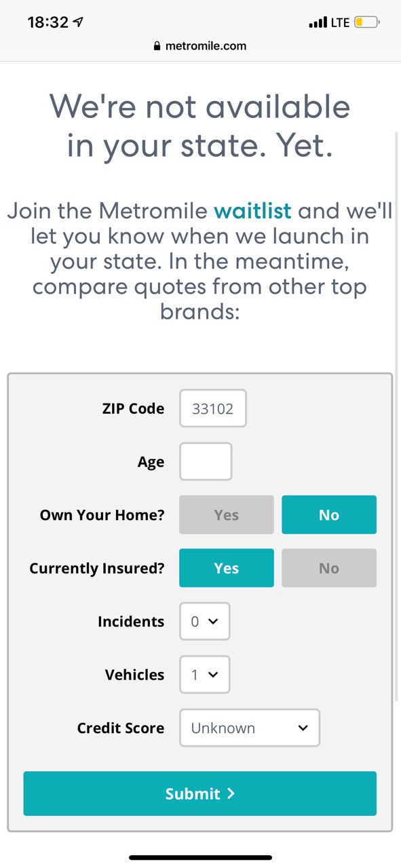
Task: Select Yes for Own Your Home
Action: (x=227, y=515)
